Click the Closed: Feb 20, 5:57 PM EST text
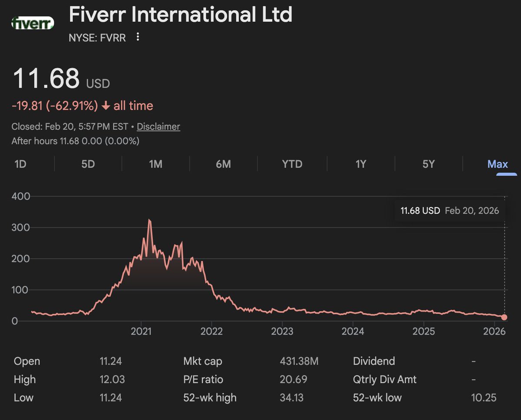 (70, 127)
